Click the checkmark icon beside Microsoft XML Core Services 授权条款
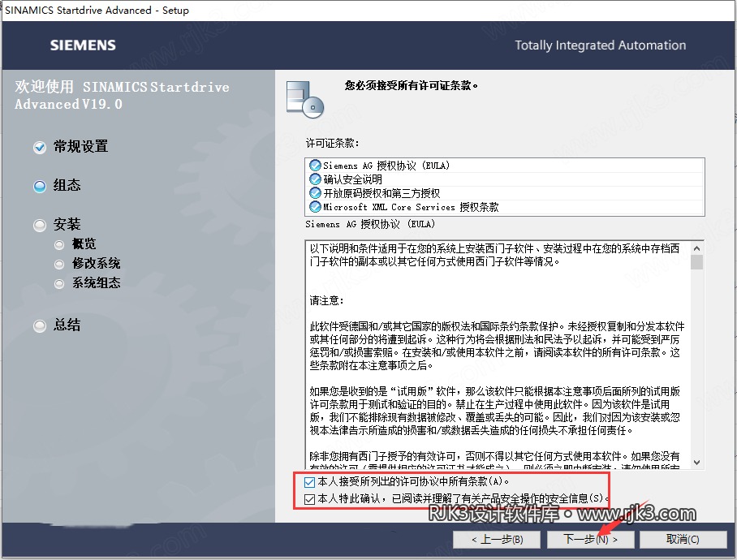Image resolution: width=737 pixels, height=560 pixels. coord(315,207)
